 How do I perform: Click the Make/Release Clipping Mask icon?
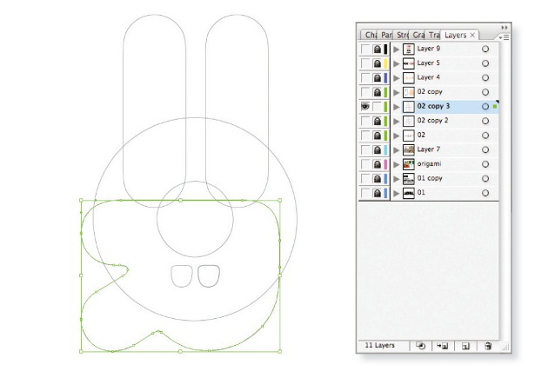[421, 346]
